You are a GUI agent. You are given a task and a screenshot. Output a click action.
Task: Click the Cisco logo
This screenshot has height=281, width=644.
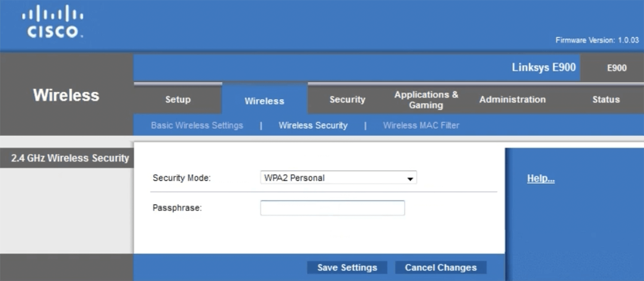[52, 22]
